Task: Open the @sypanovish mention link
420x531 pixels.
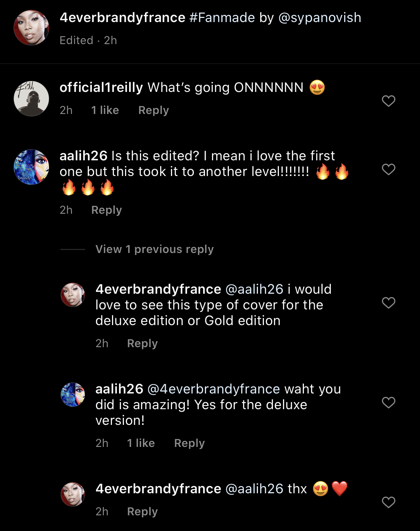Action: (320, 18)
